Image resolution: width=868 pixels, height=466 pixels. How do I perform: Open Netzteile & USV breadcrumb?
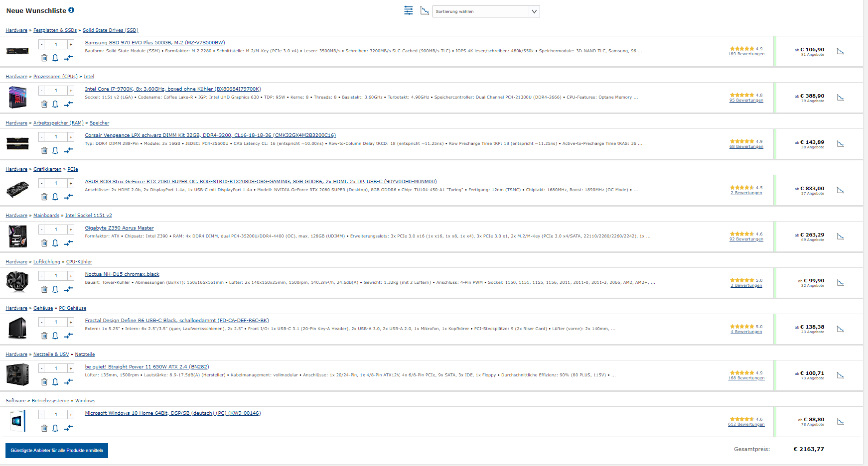coord(51,354)
